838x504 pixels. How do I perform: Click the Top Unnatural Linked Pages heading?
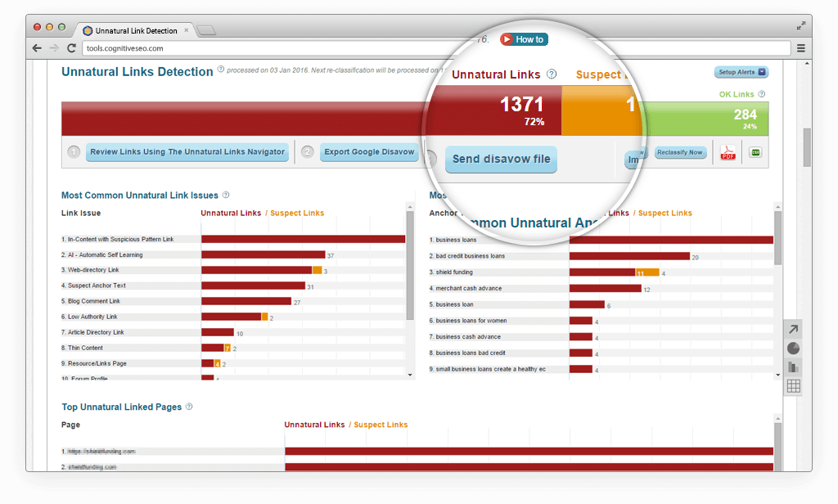coord(121,407)
